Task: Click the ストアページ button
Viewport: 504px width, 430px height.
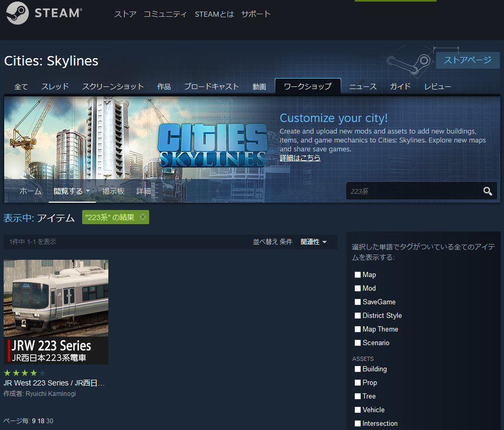Action: tap(468, 60)
